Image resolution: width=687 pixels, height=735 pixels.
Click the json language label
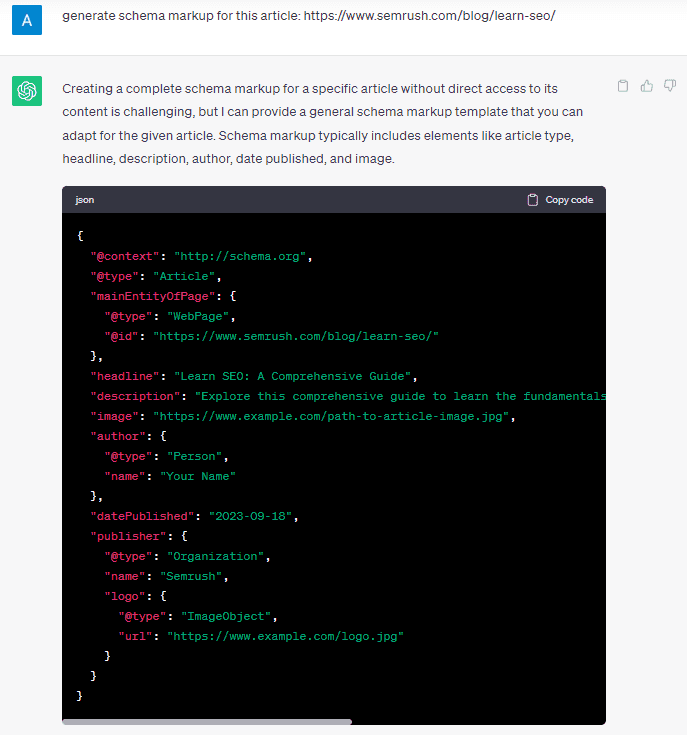[x=85, y=200]
